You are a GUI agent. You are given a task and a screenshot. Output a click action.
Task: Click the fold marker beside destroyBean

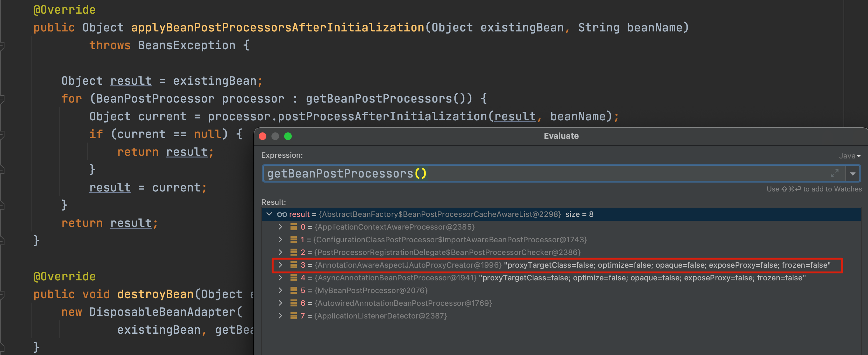pos(2,295)
